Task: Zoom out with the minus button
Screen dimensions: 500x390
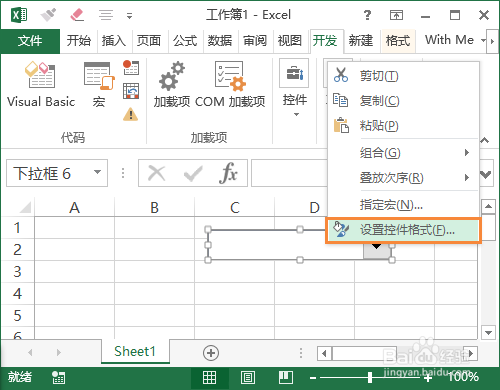Action: (313, 378)
